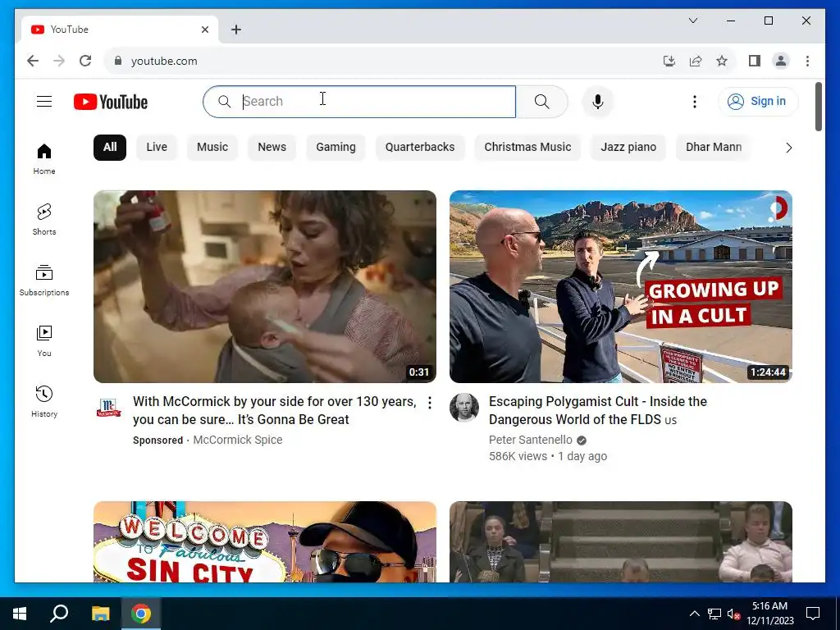Click the page vertical scrollbar
The width and height of the screenshot is (840, 630).
(818, 107)
